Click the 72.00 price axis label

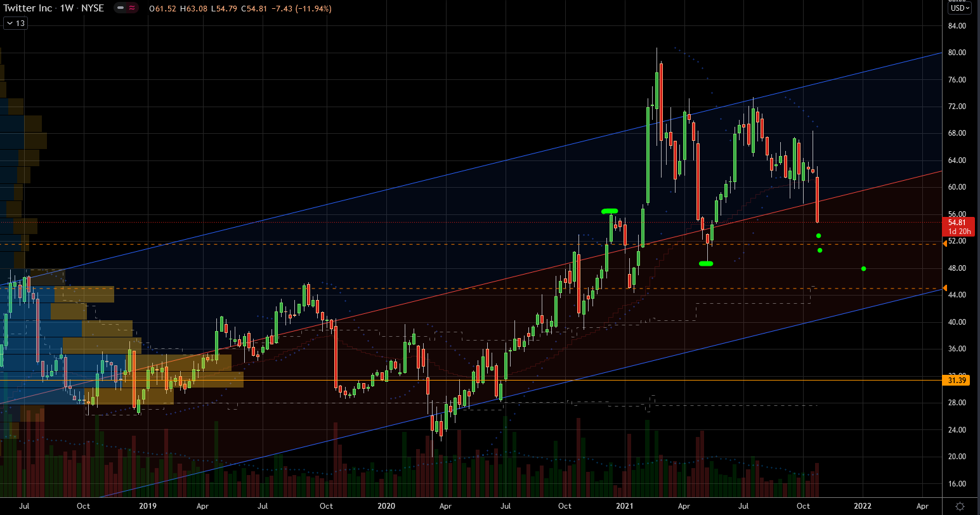(x=958, y=107)
